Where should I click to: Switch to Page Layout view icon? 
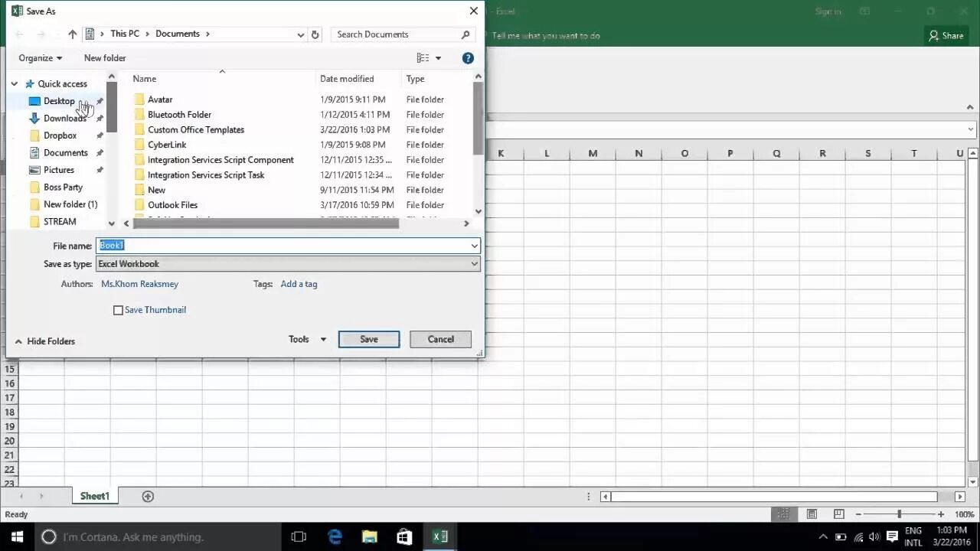[x=812, y=514]
